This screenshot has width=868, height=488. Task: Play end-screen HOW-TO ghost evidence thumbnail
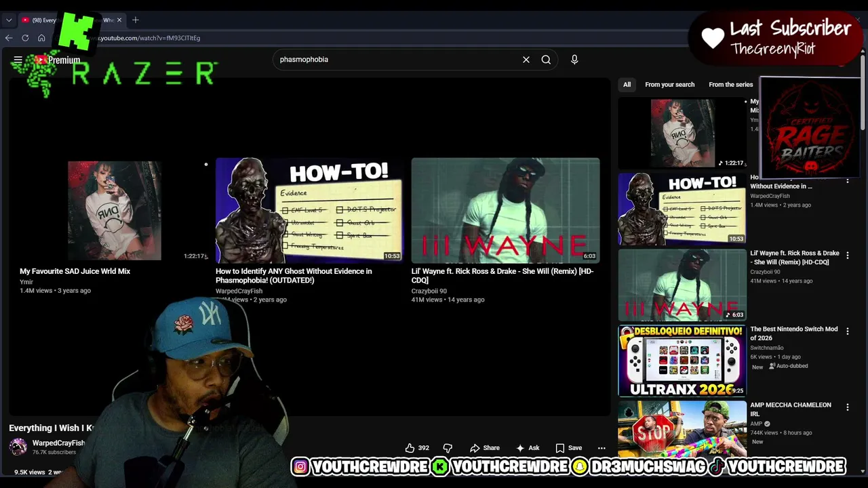click(309, 211)
